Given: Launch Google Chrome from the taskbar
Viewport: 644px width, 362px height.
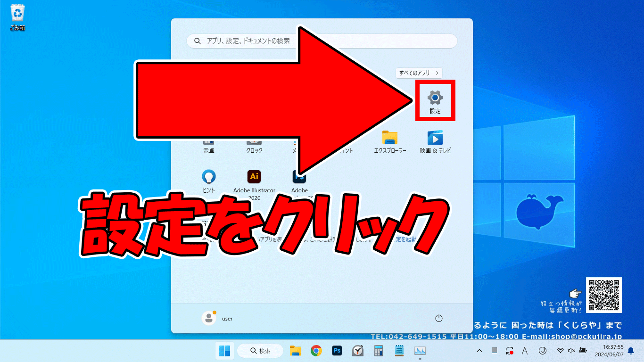Looking at the screenshot, I should 316,351.
